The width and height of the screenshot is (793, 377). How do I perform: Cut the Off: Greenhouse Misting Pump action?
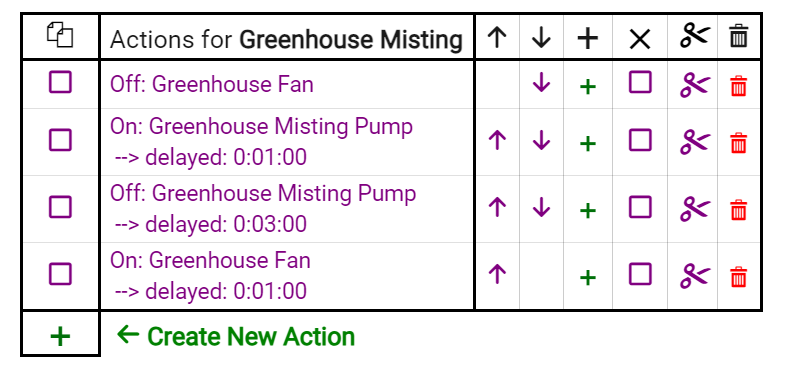[695, 209]
